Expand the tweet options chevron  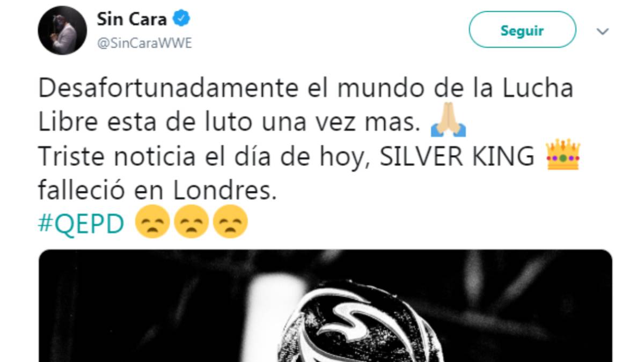[x=603, y=32]
